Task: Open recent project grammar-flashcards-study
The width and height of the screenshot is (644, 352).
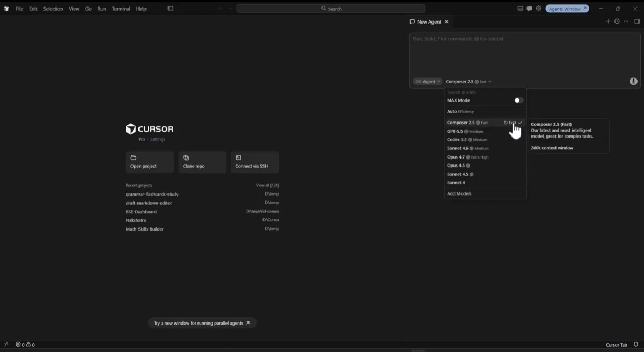Action: click(202, 194)
